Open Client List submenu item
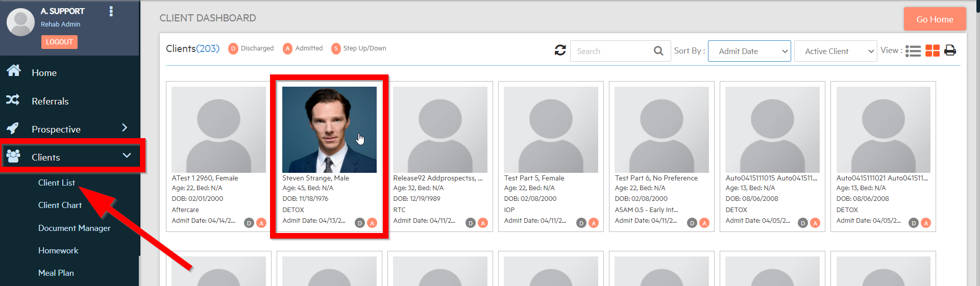980x286 pixels. 56,183
